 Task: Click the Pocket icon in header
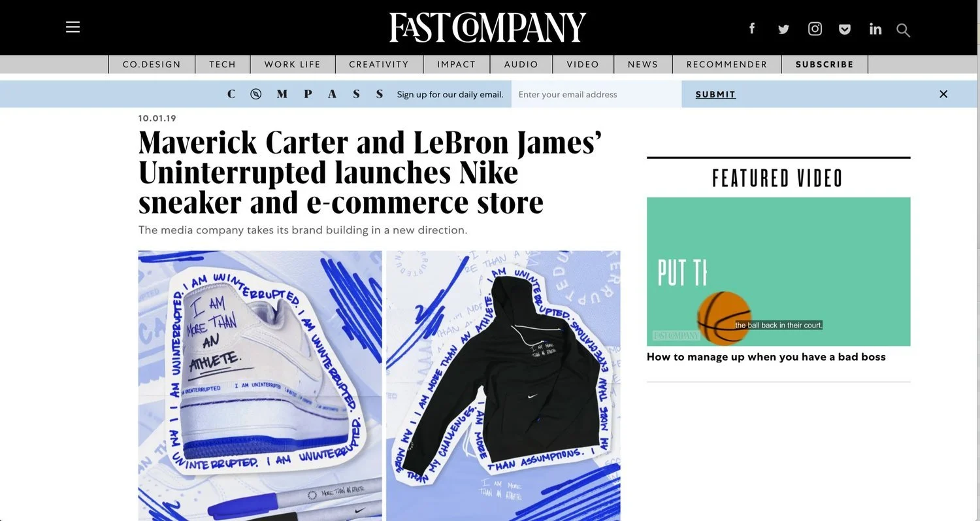pos(845,29)
